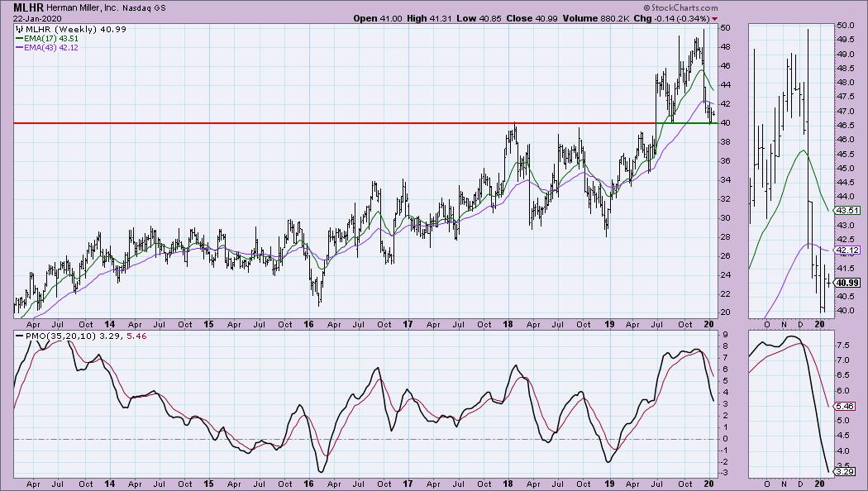This screenshot has width=868, height=491.
Task: Click the green line marker beside EMA(17)
Action: [19, 39]
